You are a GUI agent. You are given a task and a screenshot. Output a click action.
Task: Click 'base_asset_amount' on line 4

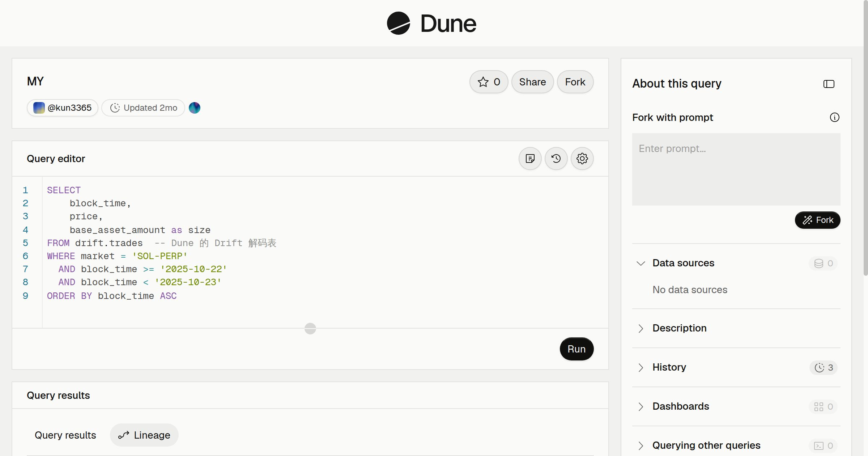point(117,230)
